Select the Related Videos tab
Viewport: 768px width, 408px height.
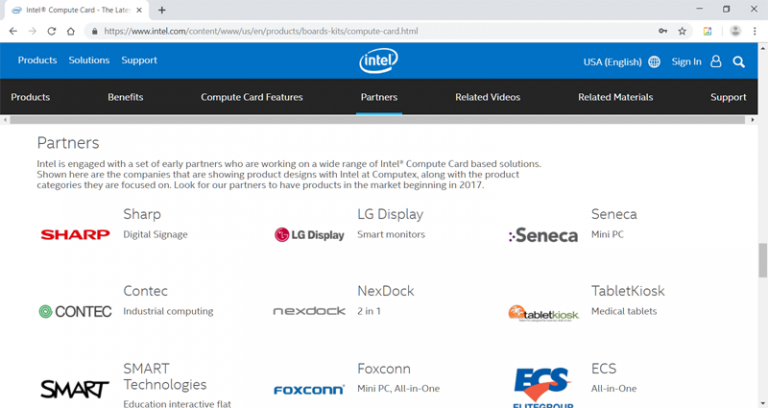pos(487,97)
